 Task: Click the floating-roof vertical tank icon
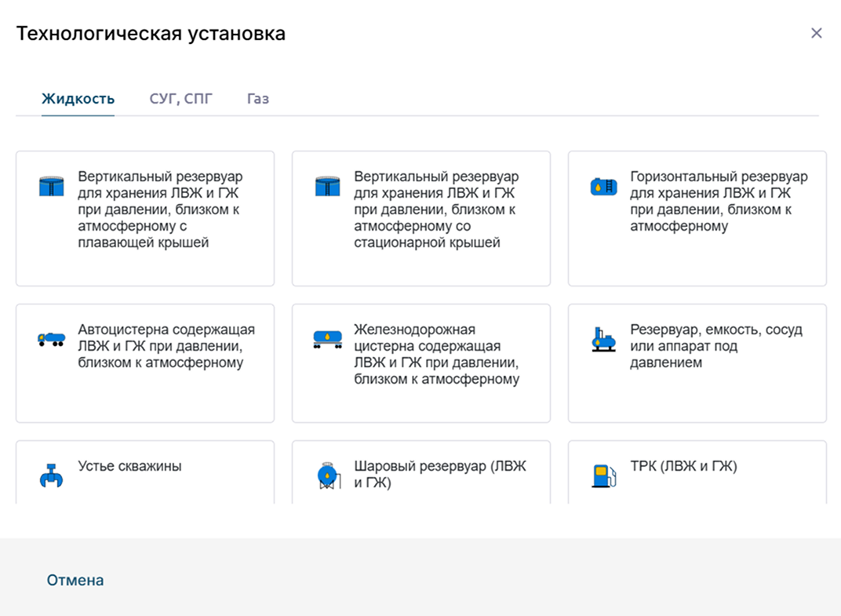pos(52,186)
